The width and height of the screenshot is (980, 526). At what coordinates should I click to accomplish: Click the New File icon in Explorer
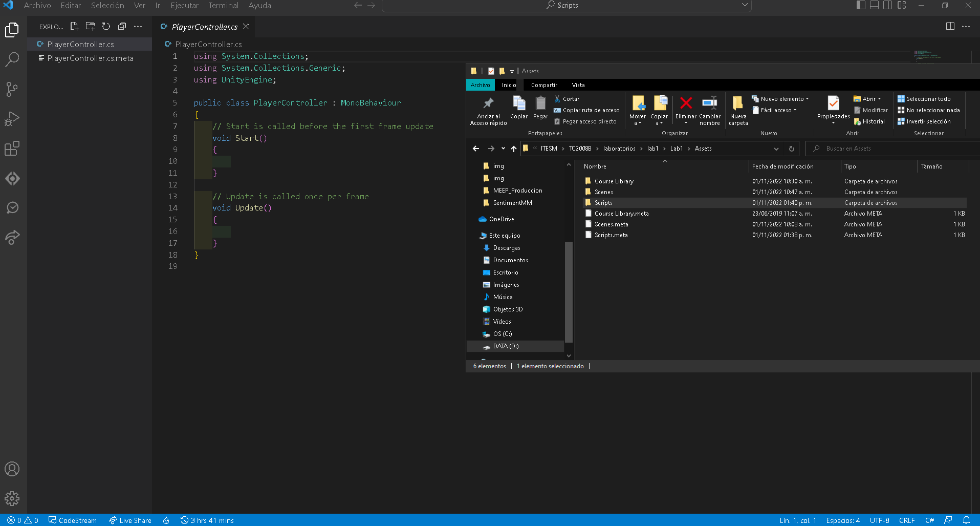coord(74,27)
